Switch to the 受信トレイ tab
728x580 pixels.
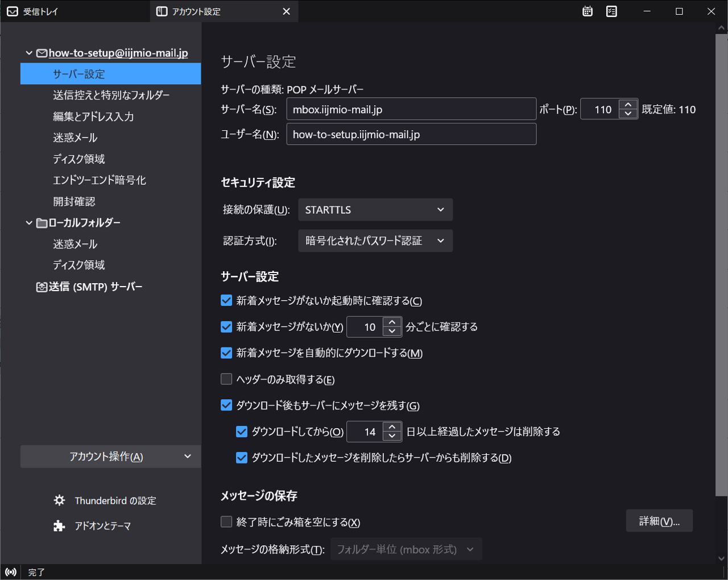tap(75, 11)
